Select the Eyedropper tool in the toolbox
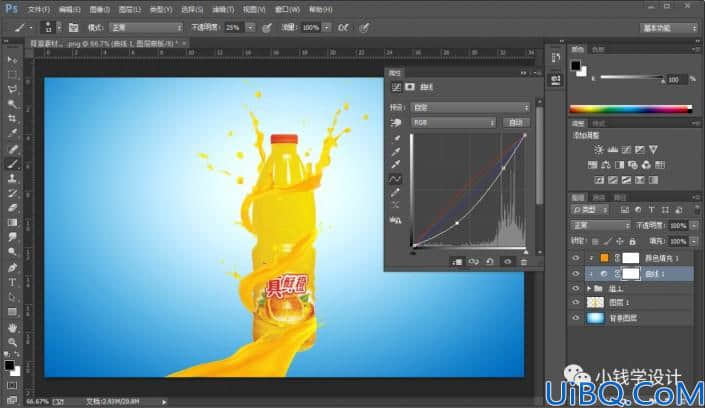705x408 pixels. click(12, 134)
